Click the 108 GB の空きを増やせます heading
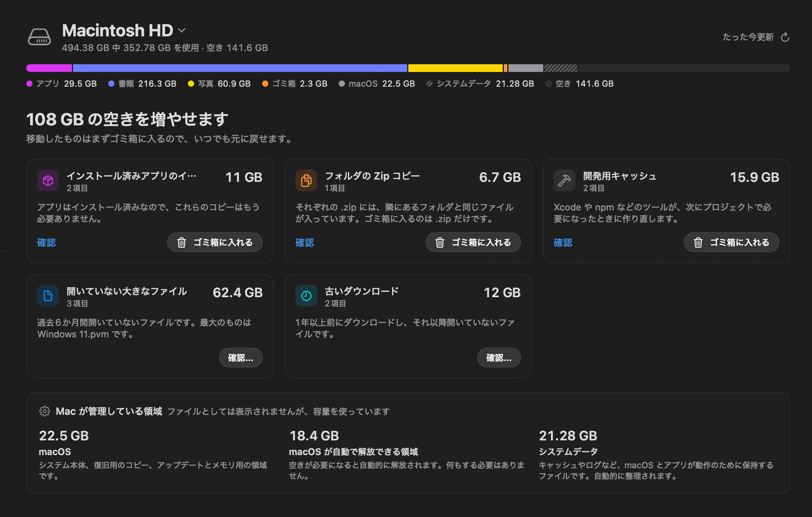 [127, 119]
